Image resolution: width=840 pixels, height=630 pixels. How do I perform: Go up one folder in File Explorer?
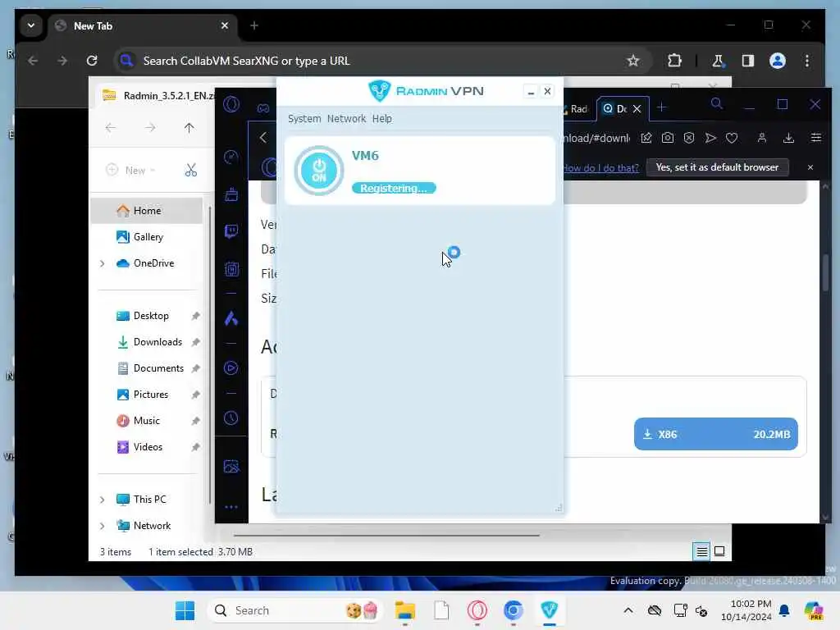[189, 127]
